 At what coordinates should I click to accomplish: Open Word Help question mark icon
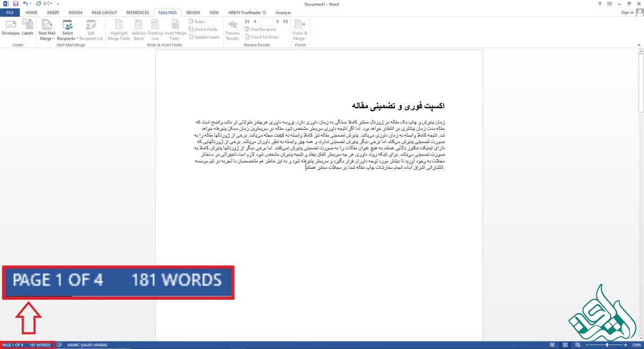click(600, 4)
